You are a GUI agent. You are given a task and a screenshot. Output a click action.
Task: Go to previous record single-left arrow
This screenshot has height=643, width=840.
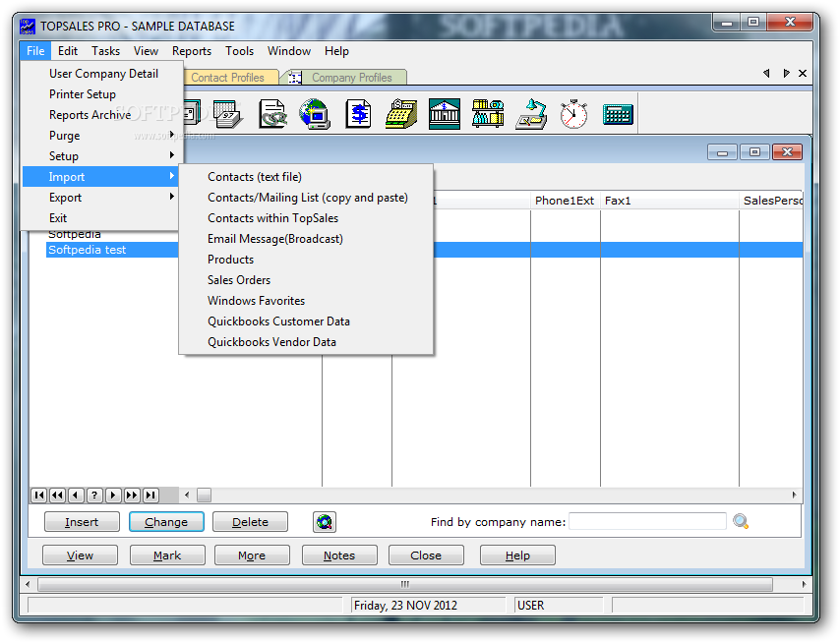[76, 496]
